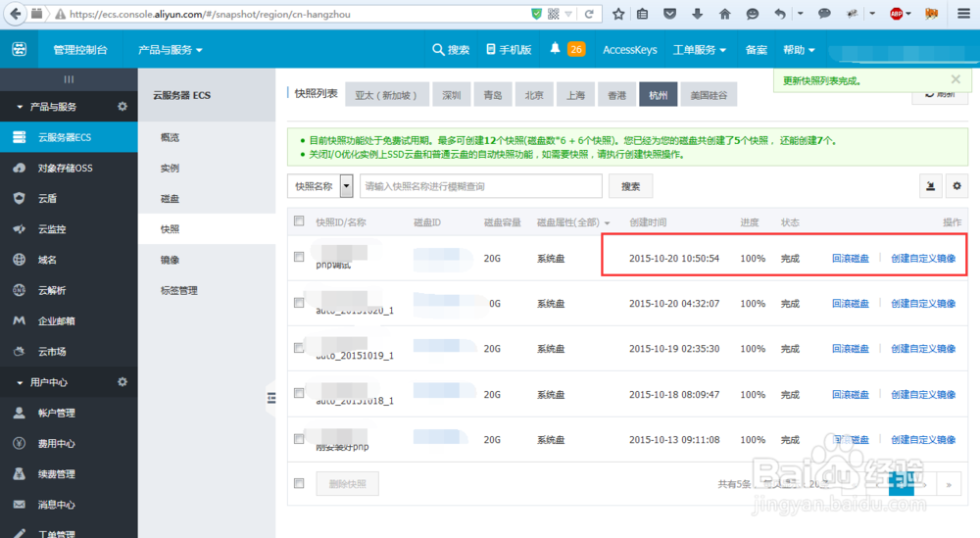The height and width of the screenshot is (538, 980).
Task: Check the snapshot row dated 2015-10-18 08:09:47
Action: point(299,393)
